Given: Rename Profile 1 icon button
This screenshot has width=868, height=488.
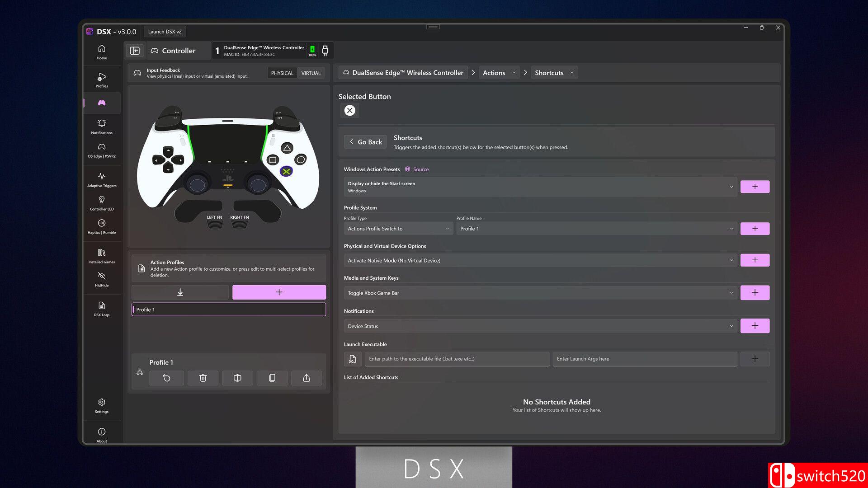Looking at the screenshot, I should point(237,378).
